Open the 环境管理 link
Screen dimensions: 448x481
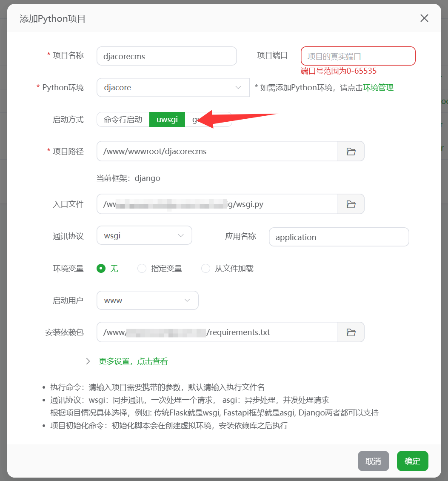pos(378,88)
